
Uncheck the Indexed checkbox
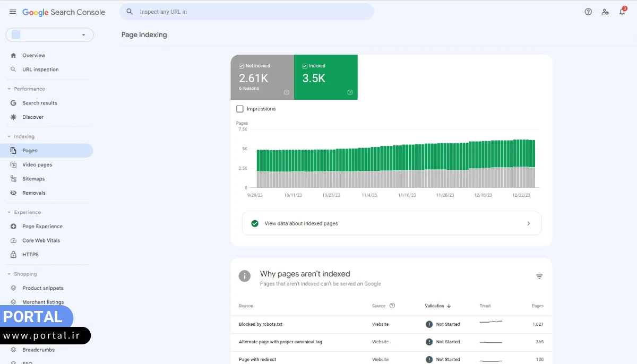click(305, 66)
